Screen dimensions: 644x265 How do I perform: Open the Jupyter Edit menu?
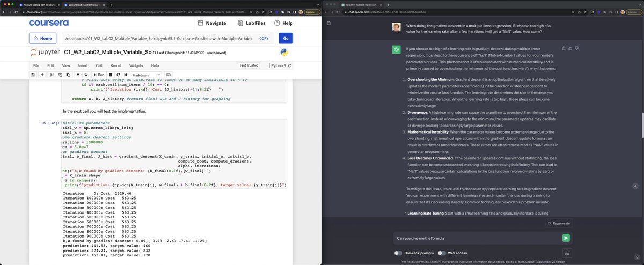49,65
